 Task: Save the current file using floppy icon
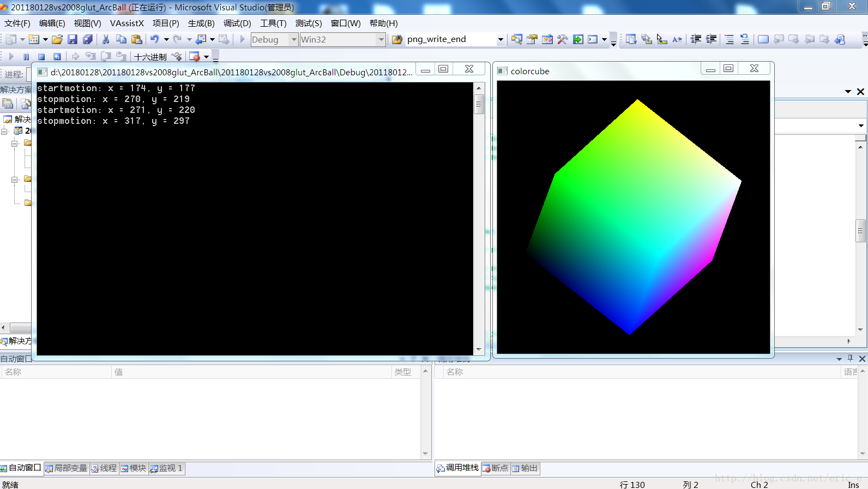tap(73, 39)
